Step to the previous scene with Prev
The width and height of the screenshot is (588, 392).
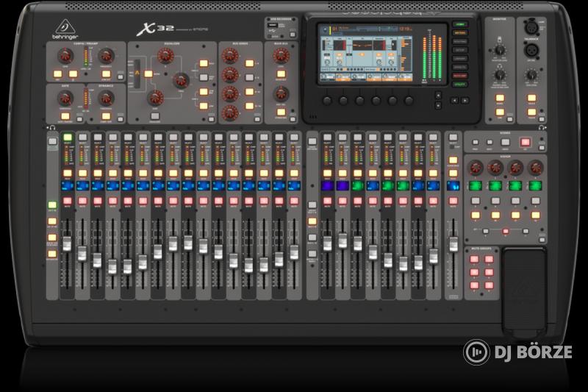(475, 143)
